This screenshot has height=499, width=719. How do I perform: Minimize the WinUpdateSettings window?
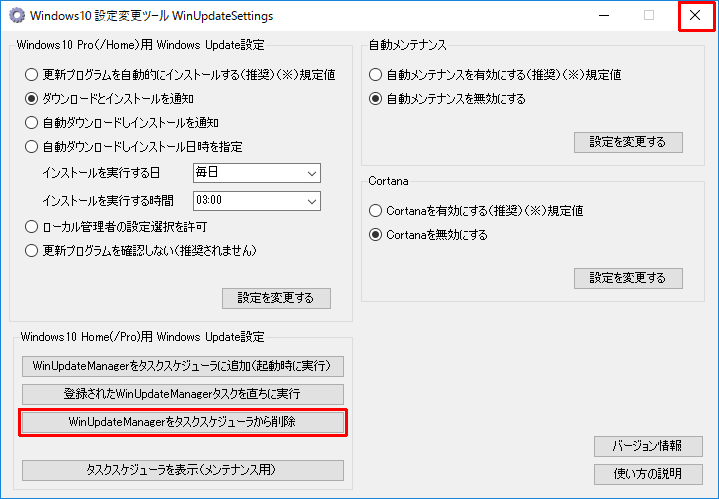point(604,16)
